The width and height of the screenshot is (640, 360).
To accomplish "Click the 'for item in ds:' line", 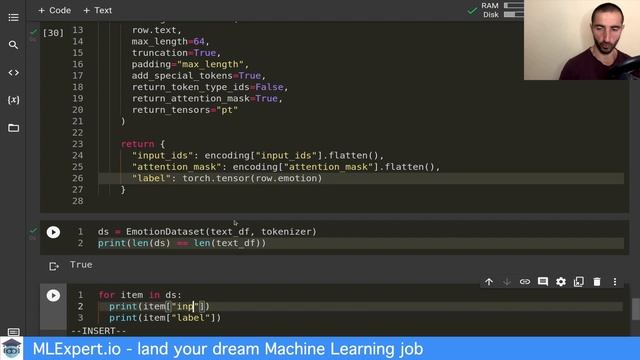I will [x=140, y=295].
